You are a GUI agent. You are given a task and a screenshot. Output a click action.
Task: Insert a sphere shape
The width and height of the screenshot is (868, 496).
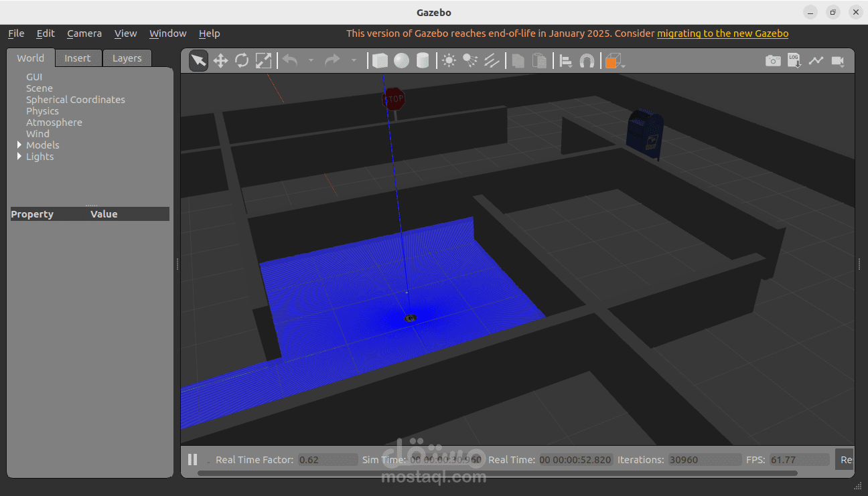point(401,61)
